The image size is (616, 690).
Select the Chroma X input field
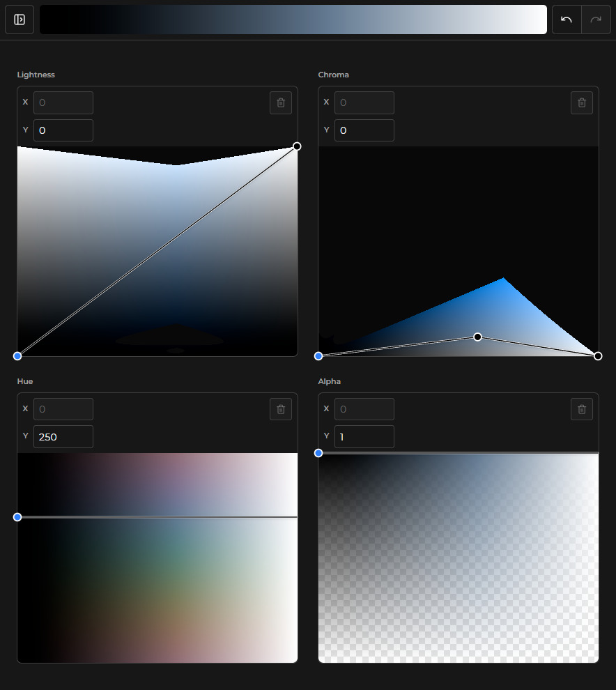[x=364, y=102]
